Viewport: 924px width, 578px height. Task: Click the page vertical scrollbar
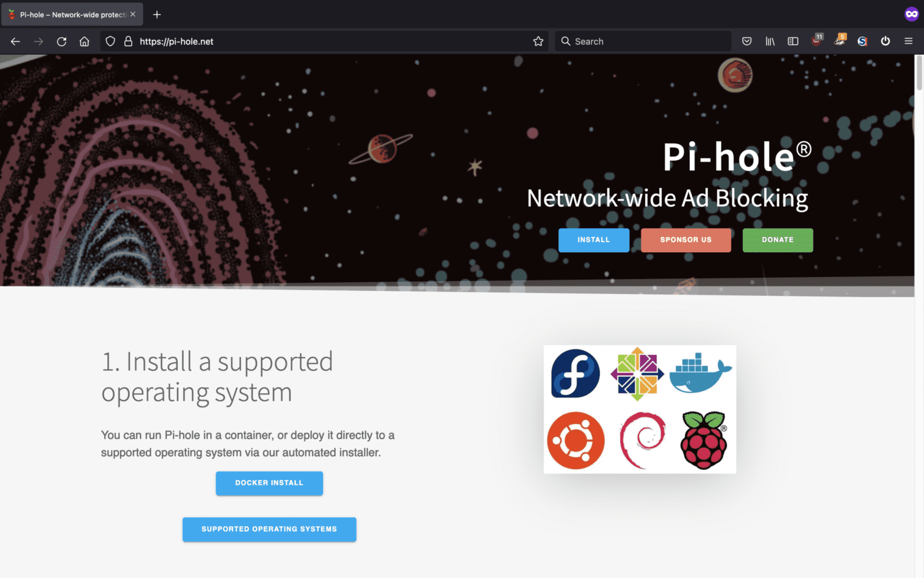tap(919, 316)
